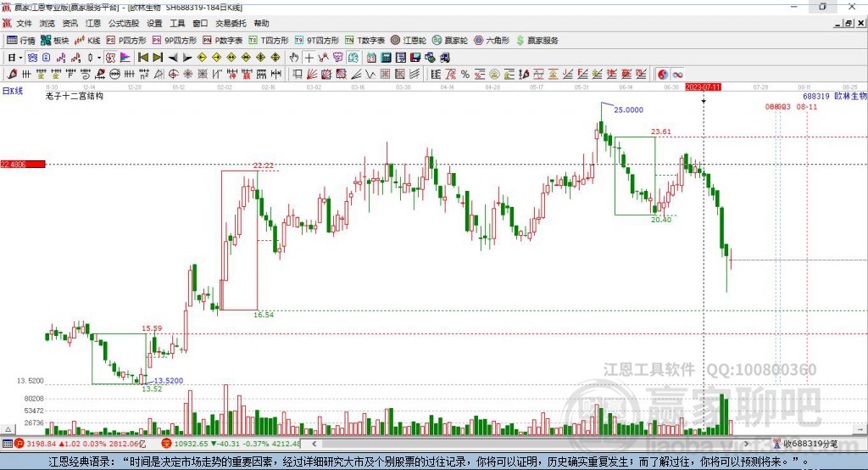Open the calendar date icon

click(371, 58)
